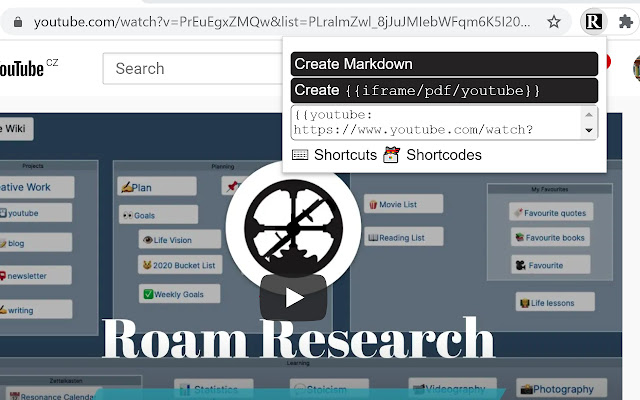Viewport: 640px width, 400px height.
Task: Click the 'blog' box under Projects
Action: pyautogui.click(x=36, y=243)
